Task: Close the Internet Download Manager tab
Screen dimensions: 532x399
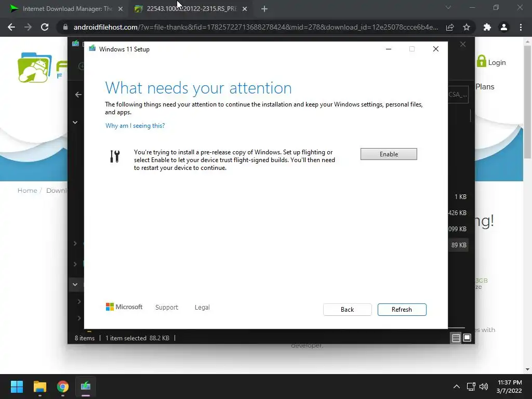Action: 121,9
